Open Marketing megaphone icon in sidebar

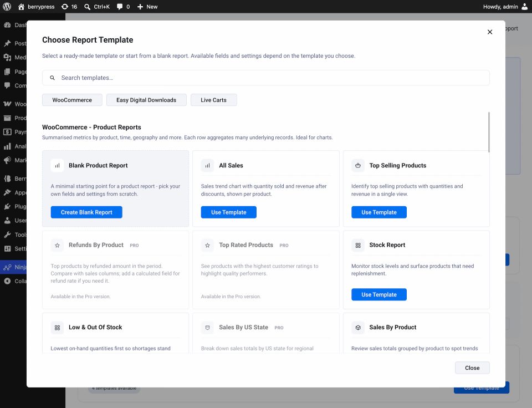click(7, 160)
